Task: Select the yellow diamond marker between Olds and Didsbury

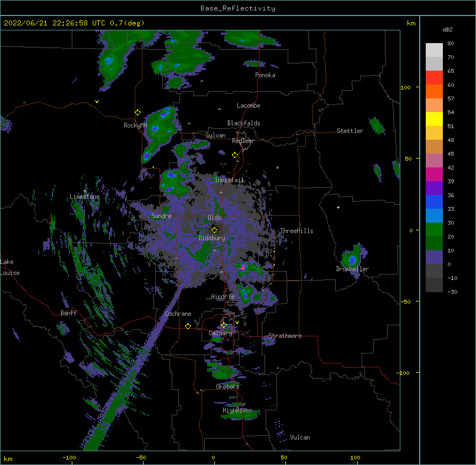Action: click(214, 230)
